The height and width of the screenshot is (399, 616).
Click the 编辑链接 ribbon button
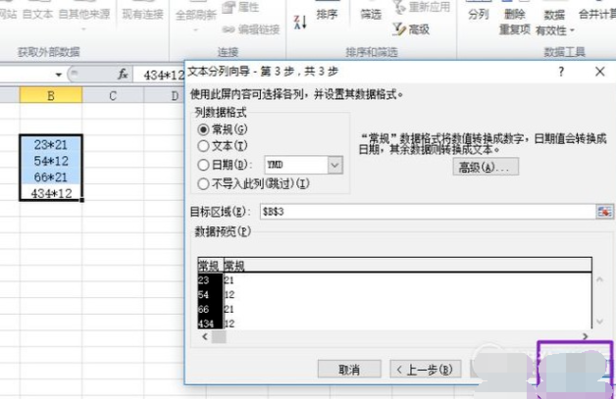251,29
